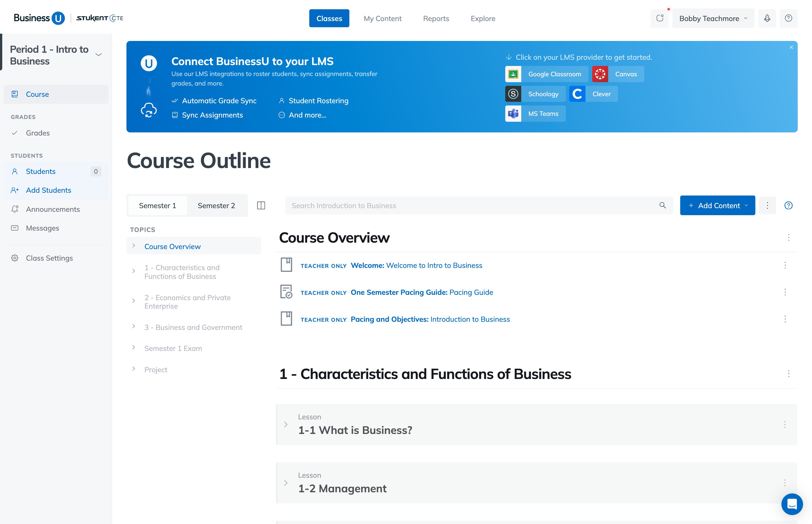Click the BusinessU logo
Screen dimensions: 812x524
click(x=39, y=18)
